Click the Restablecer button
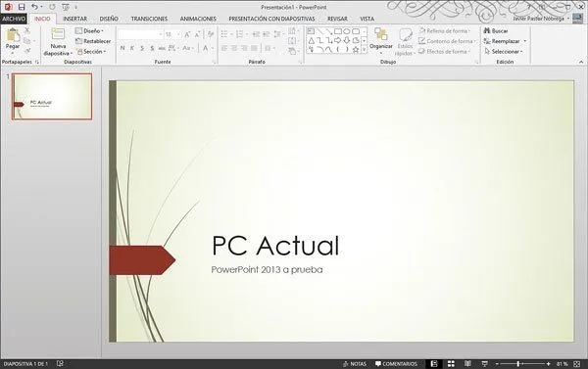 coord(93,41)
